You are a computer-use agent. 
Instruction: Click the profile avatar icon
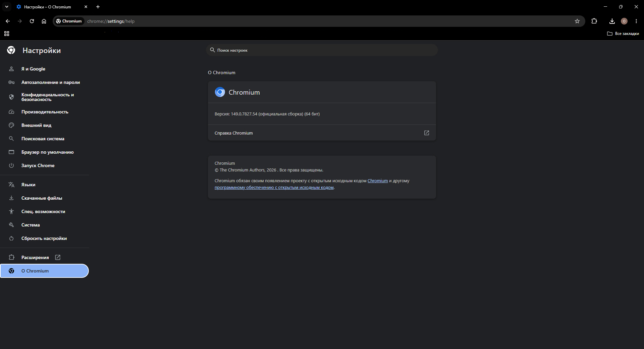pos(624,21)
